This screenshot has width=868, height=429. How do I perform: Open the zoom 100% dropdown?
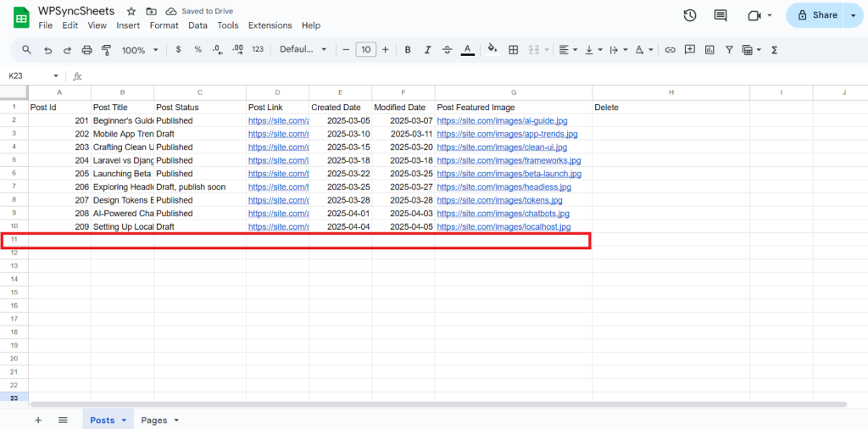click(140, 50)
